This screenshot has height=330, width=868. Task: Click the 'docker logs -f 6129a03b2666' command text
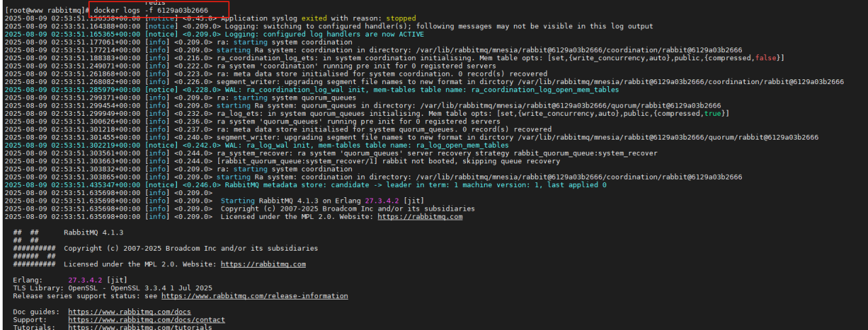(151, 11)
